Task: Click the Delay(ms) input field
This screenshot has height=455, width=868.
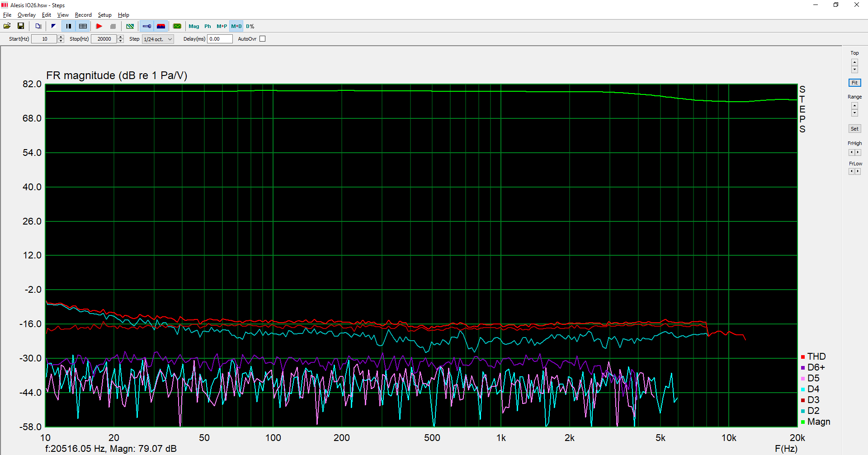Action: tap(220, 39)
